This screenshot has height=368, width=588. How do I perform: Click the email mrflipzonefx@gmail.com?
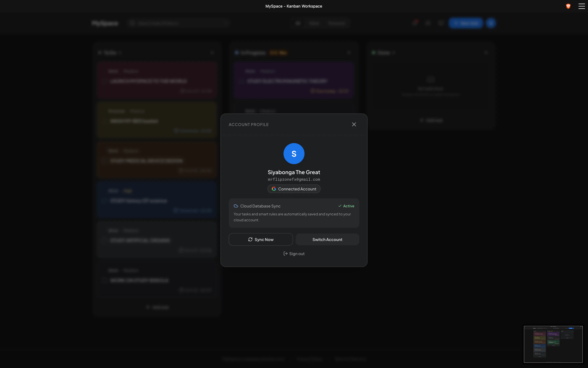(x=294, y=179)
